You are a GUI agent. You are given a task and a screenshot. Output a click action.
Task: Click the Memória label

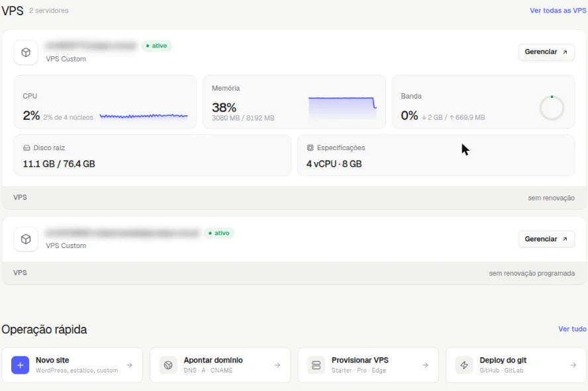[x=226, y=89]
